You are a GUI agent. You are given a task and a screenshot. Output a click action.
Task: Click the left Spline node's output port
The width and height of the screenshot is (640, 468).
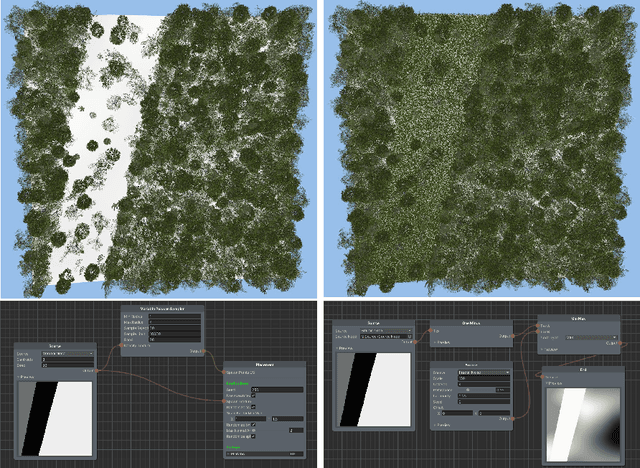point(99,371)
